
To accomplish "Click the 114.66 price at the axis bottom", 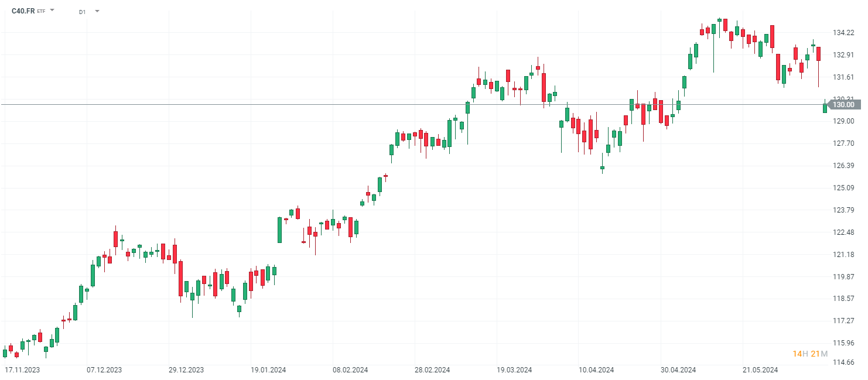I will 843,362.
